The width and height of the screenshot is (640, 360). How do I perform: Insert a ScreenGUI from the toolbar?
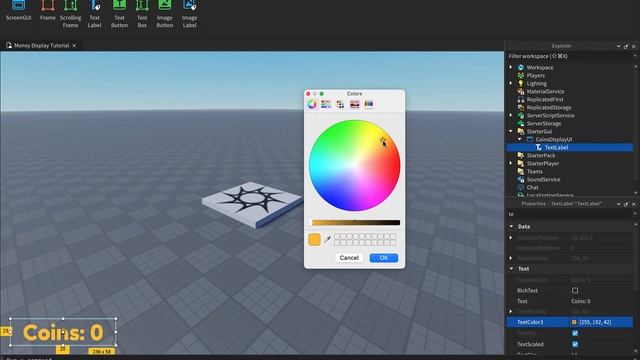pyautogui.click(x=18, y=10)
